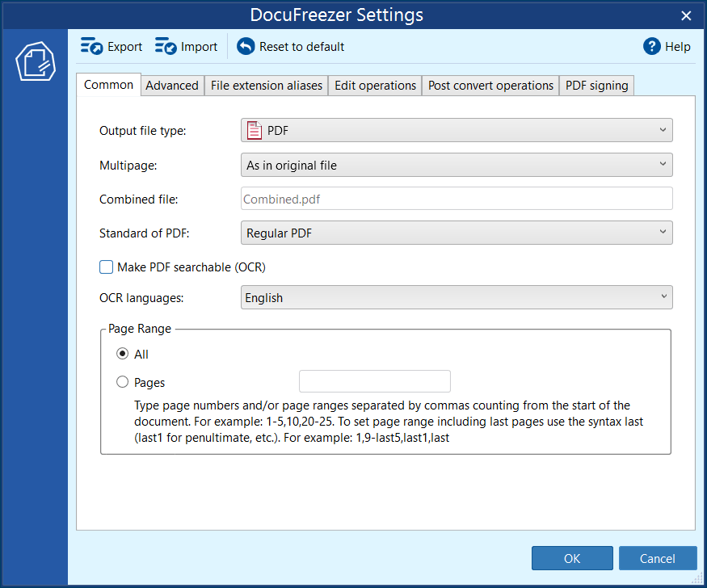
Task: Open the PDF signing tab
Action: tap(596, 86)
